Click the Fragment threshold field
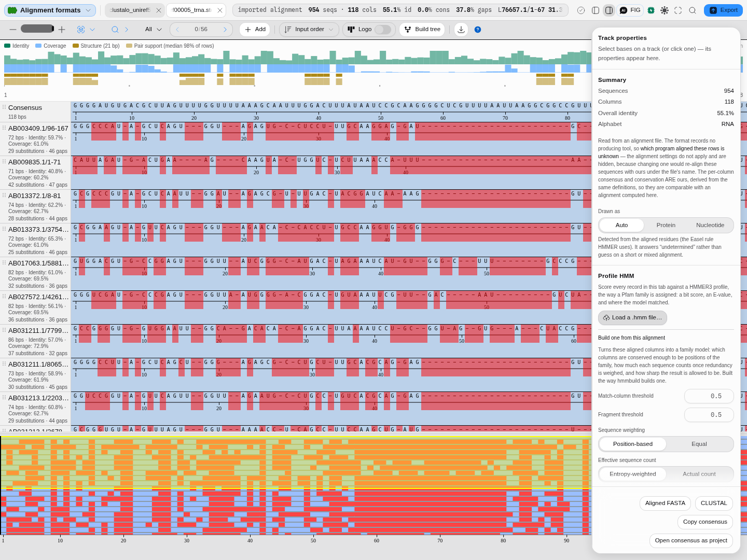The image size is (747, 560). click(709, 415)
